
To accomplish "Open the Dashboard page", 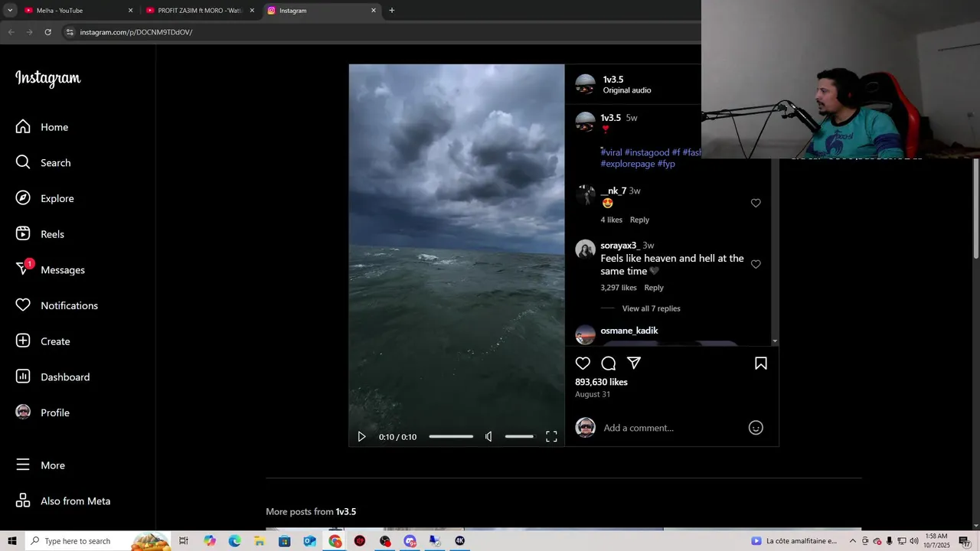I will (x=52, y=377).
